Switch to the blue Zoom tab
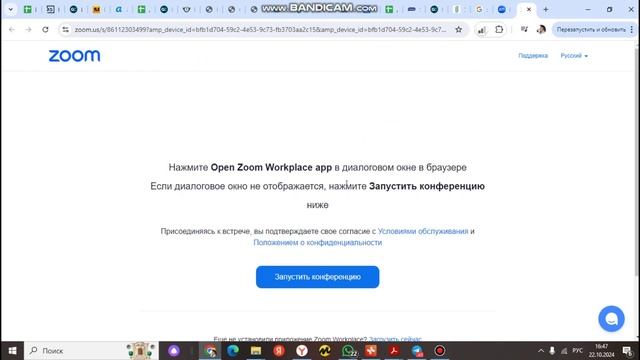The image size is (640, 360). coord(502,9)
